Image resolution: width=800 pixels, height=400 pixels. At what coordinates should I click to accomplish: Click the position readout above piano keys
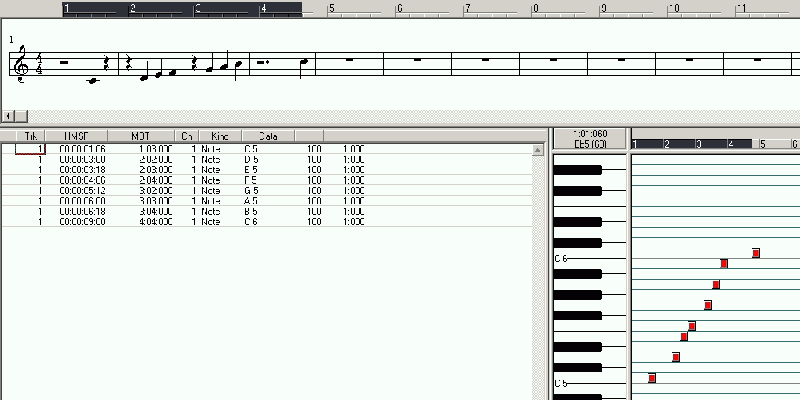pyautogui.click(x=591, y=138)
